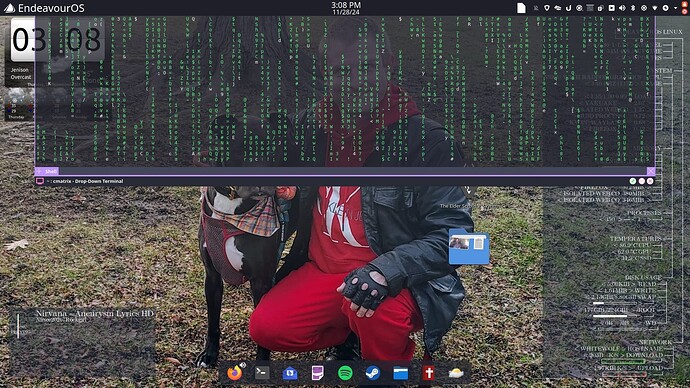Open the file manager from the dock
Viewport: 690px width, 388px height.
(x=400, y=373)
